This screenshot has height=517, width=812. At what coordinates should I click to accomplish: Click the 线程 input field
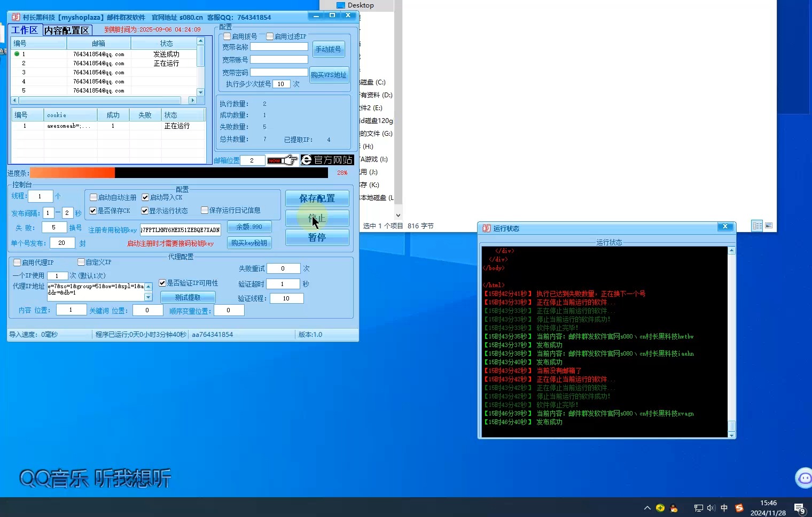40,196
